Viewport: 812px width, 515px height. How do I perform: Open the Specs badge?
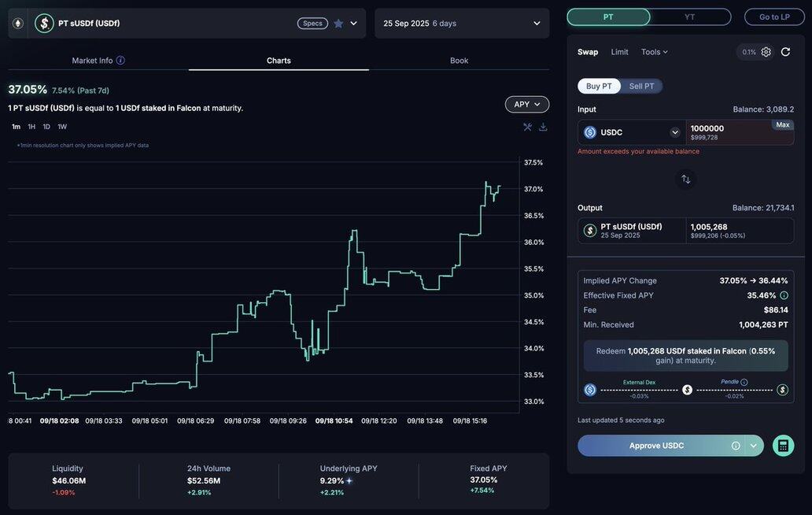click(312, 24)
